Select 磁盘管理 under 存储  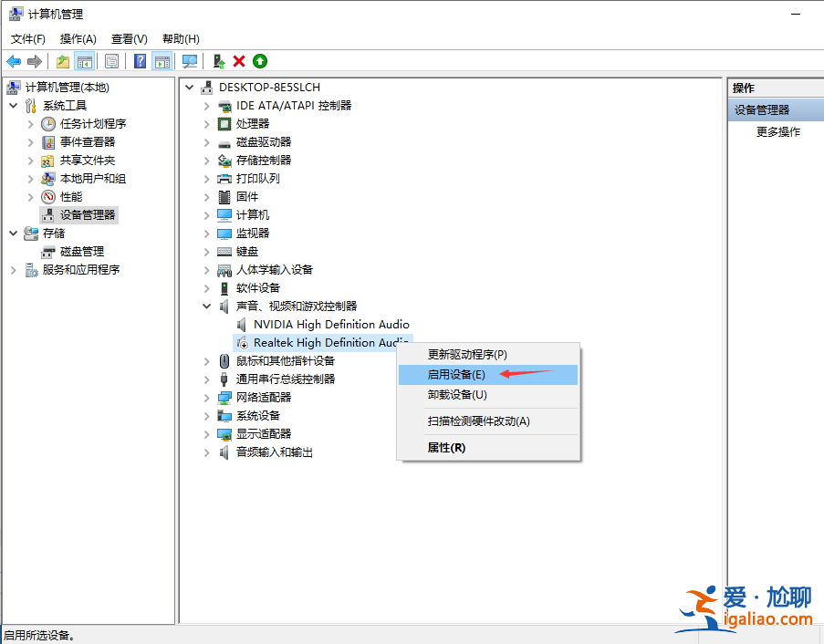[83, 251]
